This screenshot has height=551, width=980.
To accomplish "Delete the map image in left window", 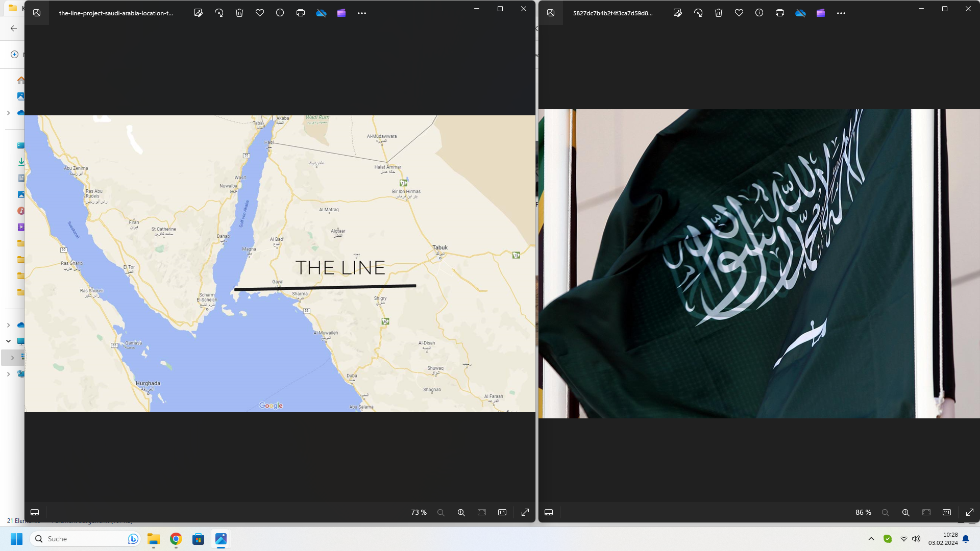I will click(239, 13).
